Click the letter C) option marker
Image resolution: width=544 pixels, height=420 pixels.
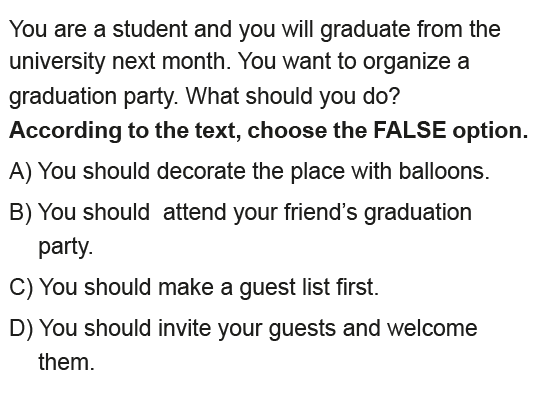coord(21,288)
